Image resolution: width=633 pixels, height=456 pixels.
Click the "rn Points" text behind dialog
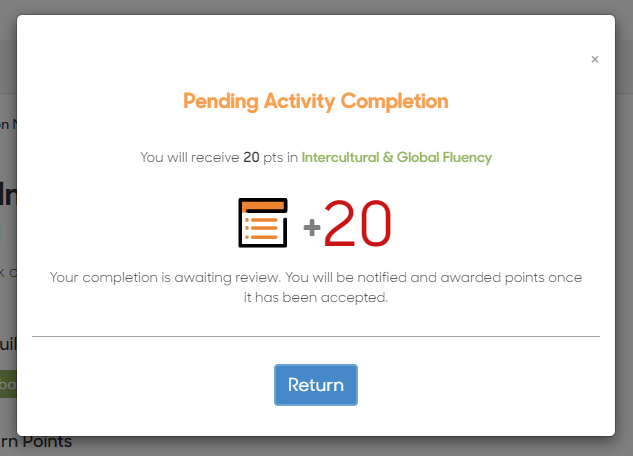tap(36, 442)
